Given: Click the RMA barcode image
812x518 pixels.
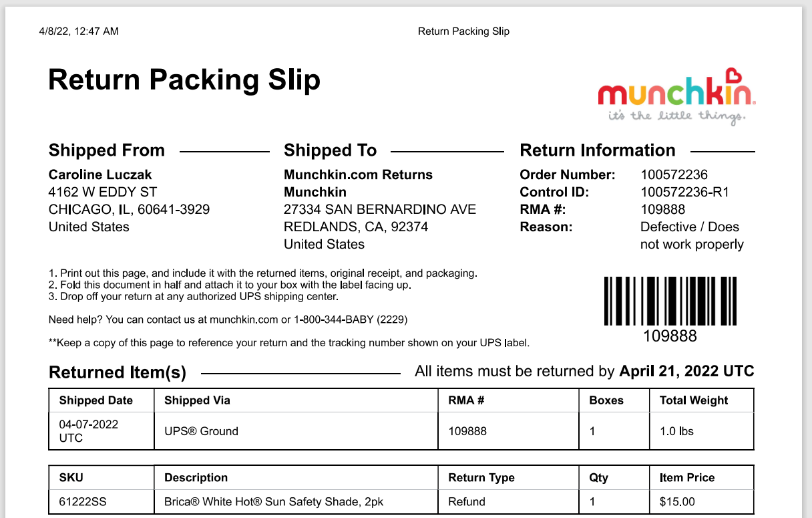Looking at the screenshot, I should click(x=670, y=301).
